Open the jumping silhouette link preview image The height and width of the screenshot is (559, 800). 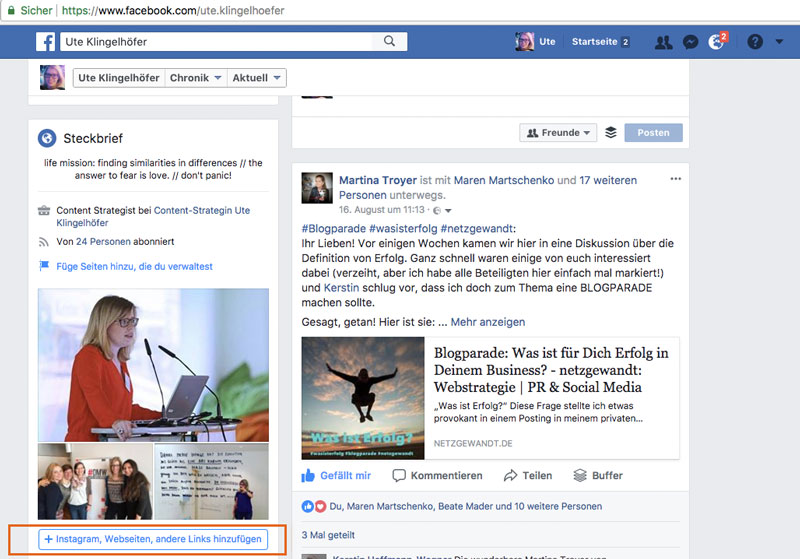363,398
